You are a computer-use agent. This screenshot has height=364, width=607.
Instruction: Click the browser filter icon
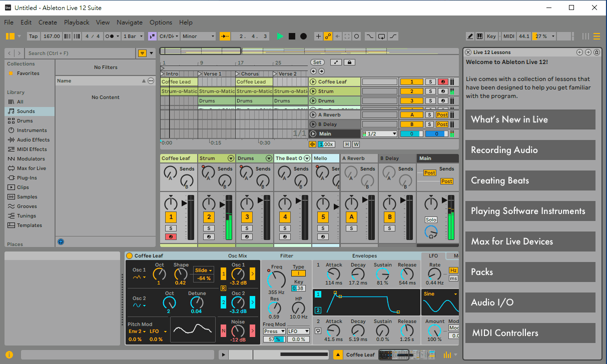tap(142, 53)
